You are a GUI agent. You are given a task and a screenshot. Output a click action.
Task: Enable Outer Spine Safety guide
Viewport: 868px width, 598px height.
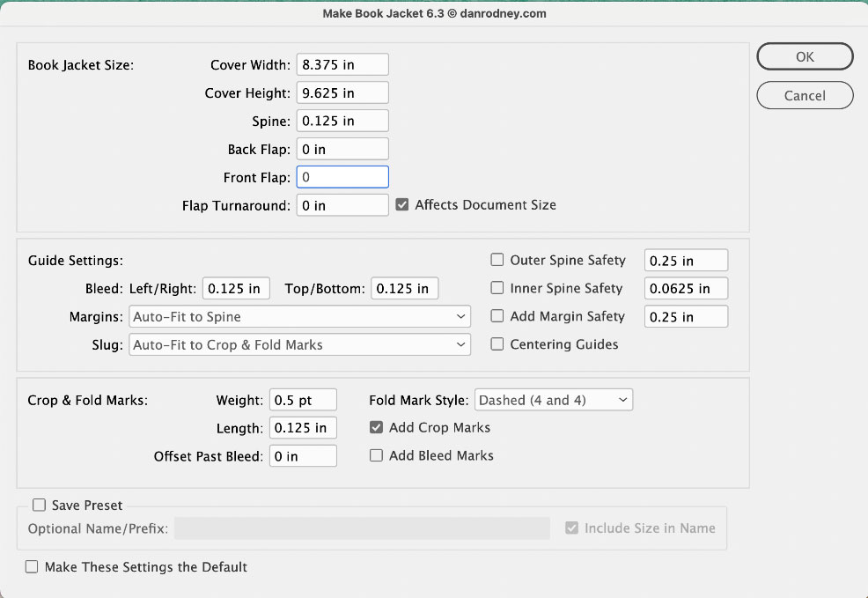point(497,260)
